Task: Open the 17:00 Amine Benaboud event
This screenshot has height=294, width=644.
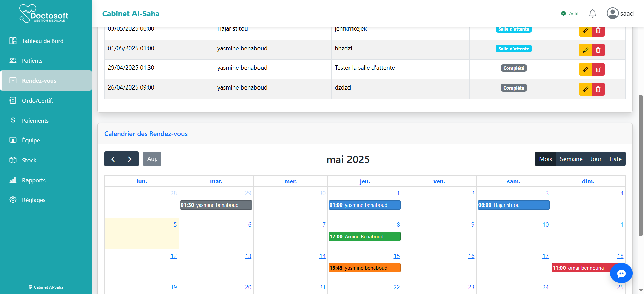Action: [x=364, y=237]
